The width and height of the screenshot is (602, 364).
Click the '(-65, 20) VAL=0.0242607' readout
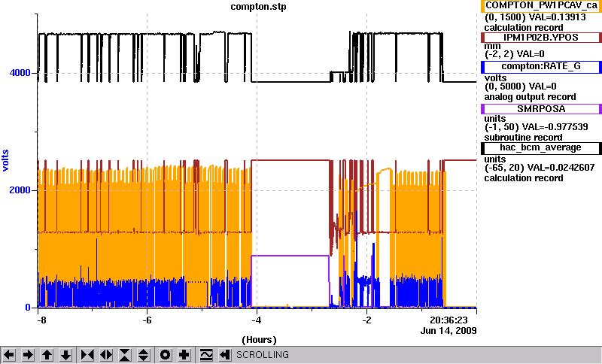(540, 168)
